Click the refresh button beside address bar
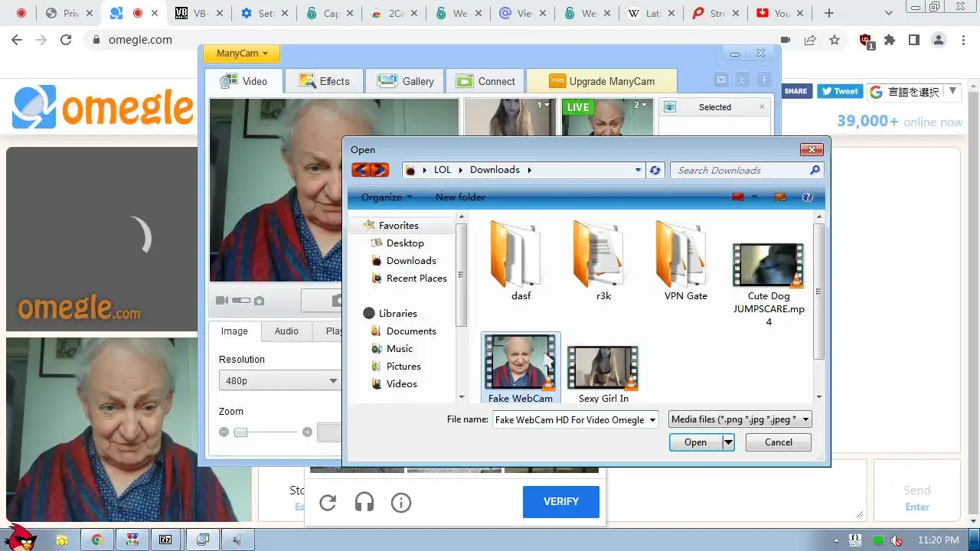The image size is (980, 551). point(655,170)
